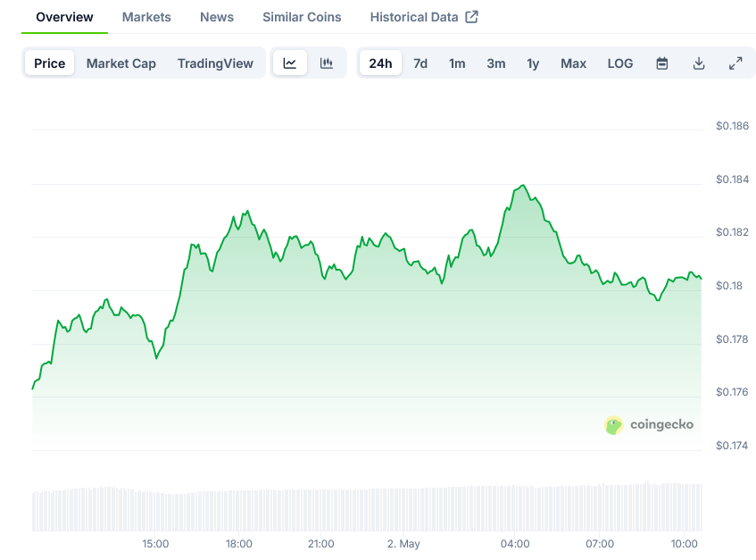The image size is (756, 560).
Task: Open the calendar date range picker
Action: (662, 63)
